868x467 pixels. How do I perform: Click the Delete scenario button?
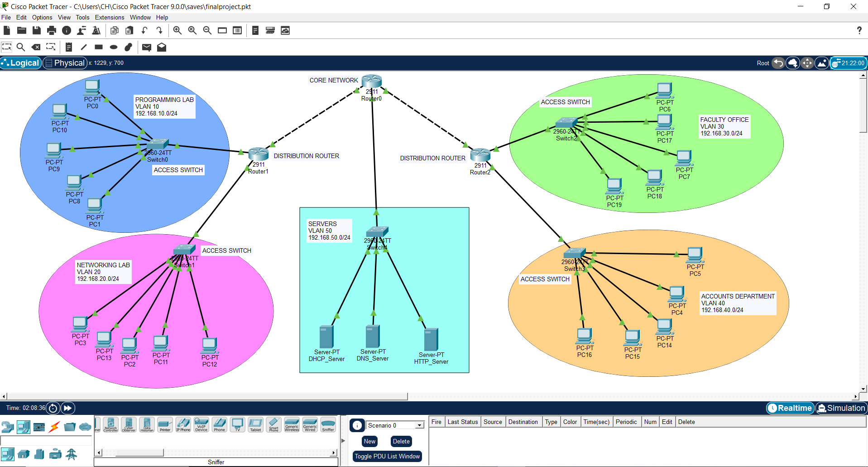pos(401,441)
